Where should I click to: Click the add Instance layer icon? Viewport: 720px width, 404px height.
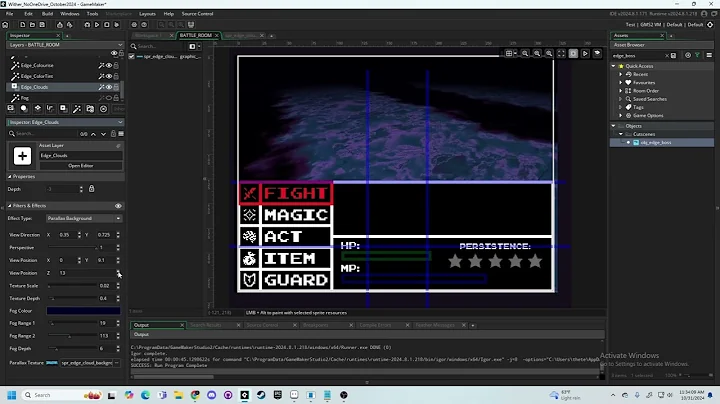tap(24, 108)
